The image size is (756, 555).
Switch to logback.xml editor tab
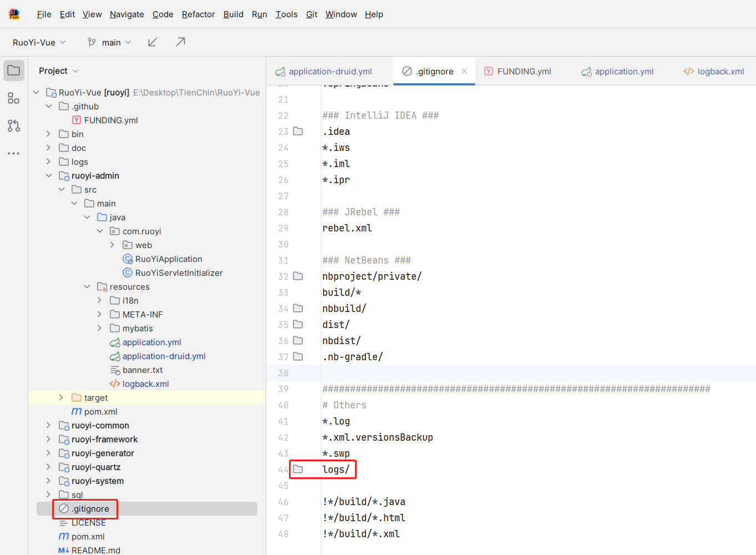pos(714,71)
